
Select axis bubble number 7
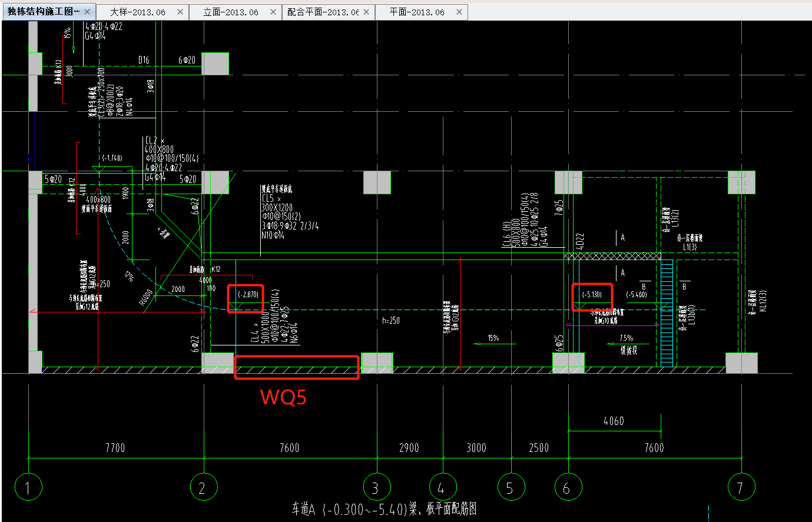[741, 487]
